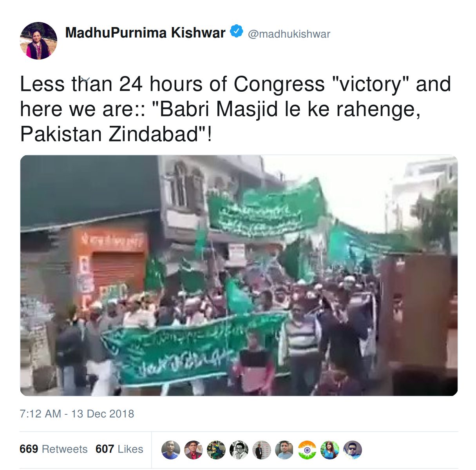Click the blue verified badge
This screenshot has height=470, width=476.
(236, 31)
